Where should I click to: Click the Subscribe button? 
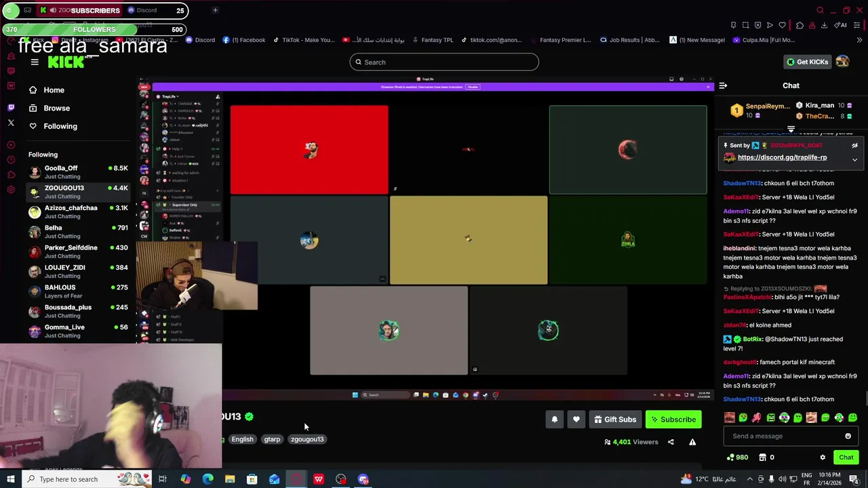coord(673,420)
